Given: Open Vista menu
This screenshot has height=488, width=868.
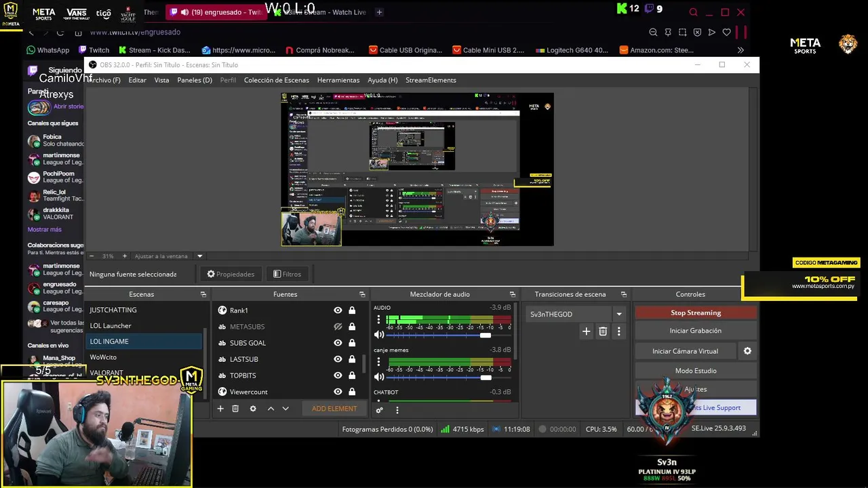Looking at the screenshot, I should coord(161,80).
